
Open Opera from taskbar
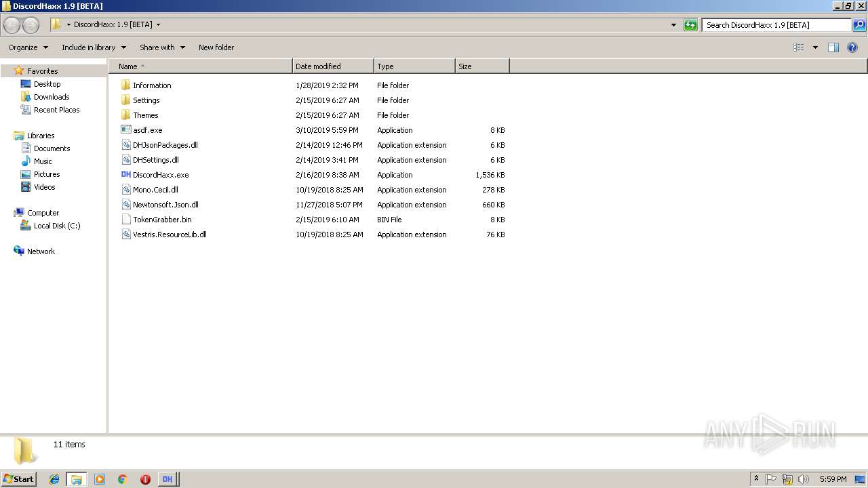pos(145,479)
